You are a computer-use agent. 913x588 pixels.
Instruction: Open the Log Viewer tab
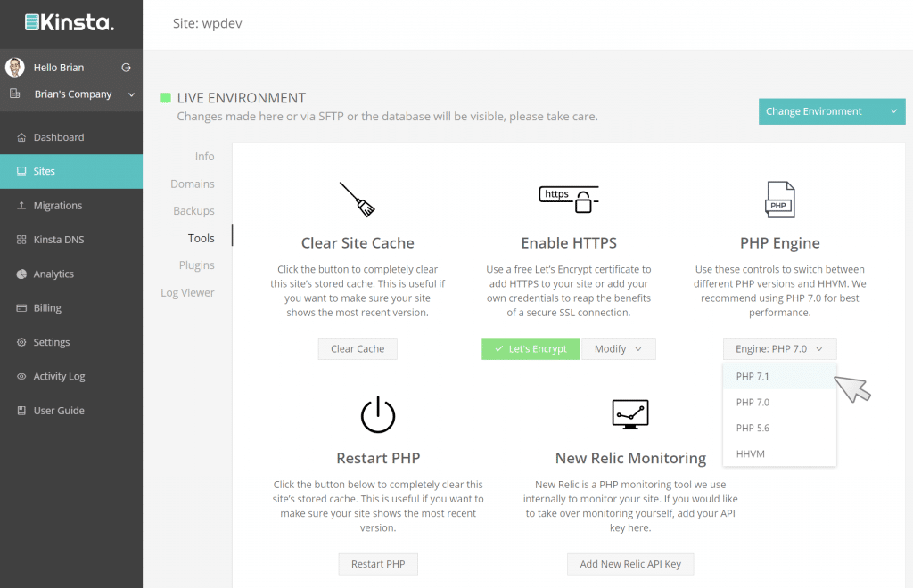pos(187,292)
